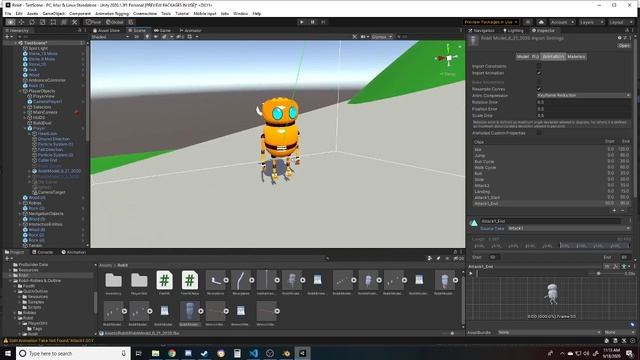Open the cloud services icon
640x360 pixels.
coord(541,22)
